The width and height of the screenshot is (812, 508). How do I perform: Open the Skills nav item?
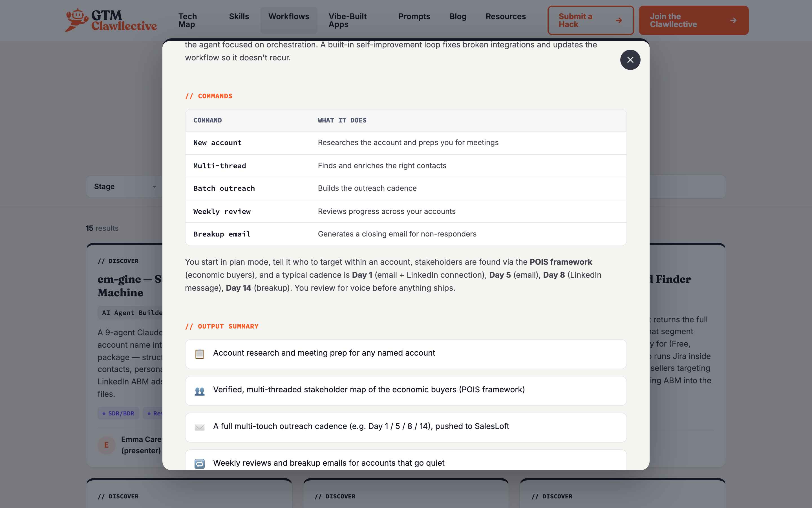239,16
